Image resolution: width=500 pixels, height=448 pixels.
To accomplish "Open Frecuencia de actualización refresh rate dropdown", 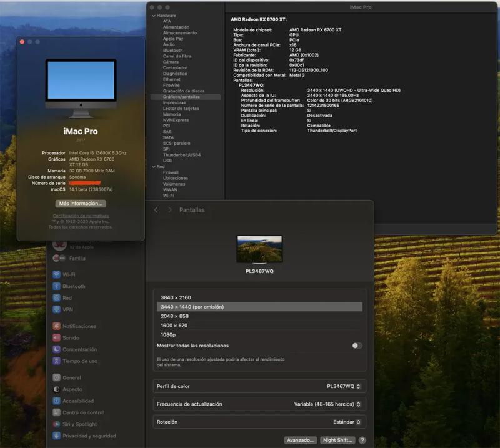I will point(327,404).
